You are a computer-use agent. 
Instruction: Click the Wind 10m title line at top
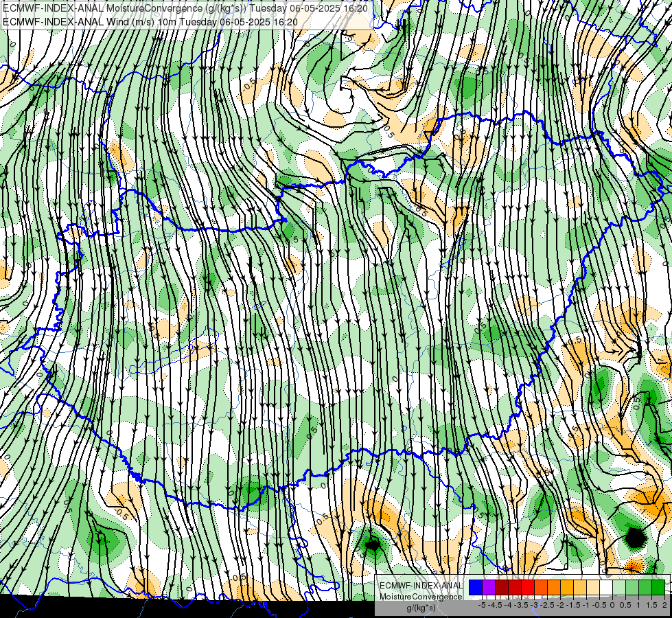(150, 22)
